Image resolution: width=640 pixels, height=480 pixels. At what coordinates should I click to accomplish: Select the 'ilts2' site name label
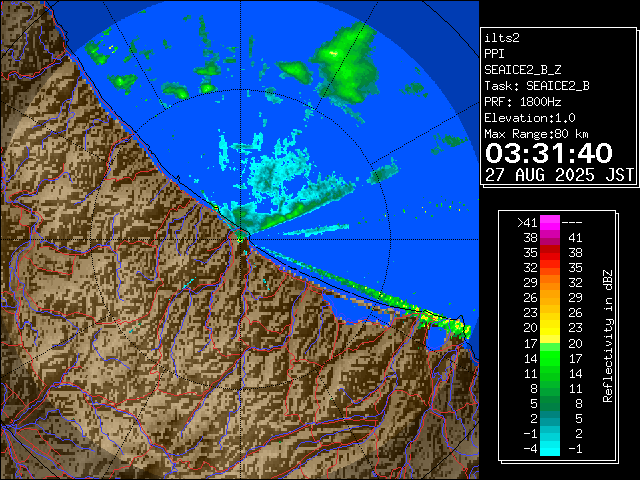click(x=501, y=36)
